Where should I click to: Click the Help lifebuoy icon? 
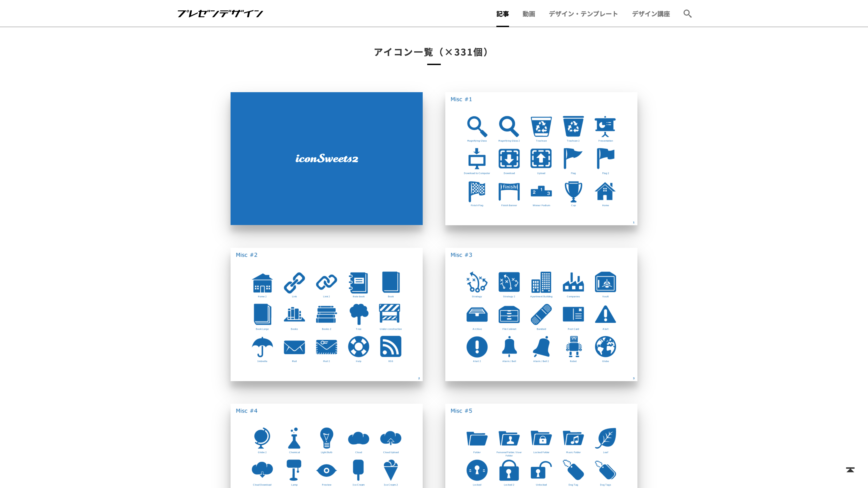point(359,347)
